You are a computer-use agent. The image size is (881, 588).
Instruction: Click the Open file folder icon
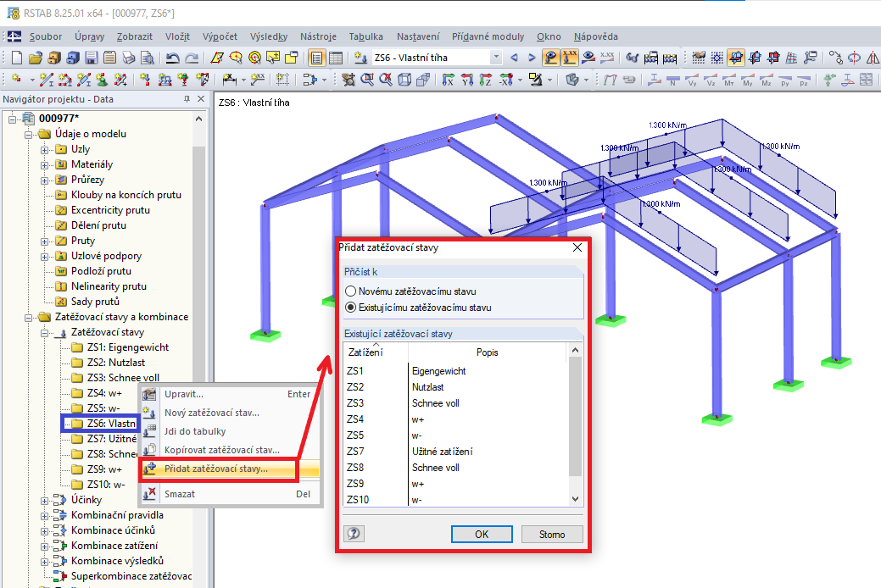point(36,58)
